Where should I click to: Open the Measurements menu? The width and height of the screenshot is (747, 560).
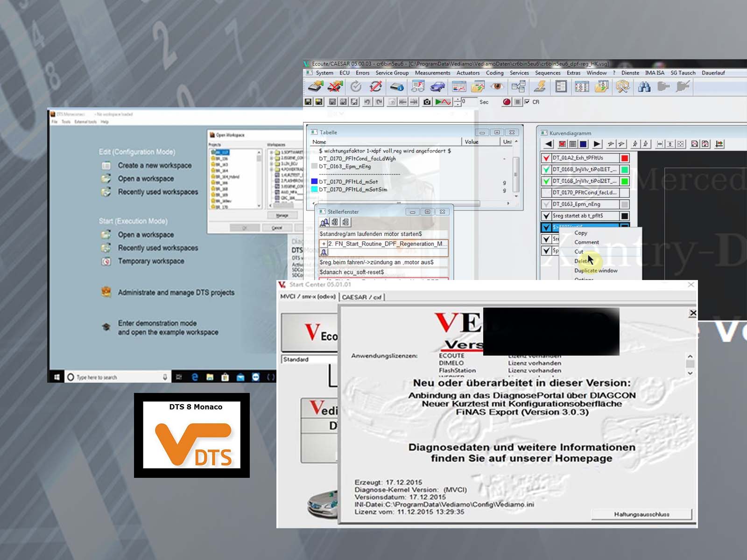click(x=432, y=73)
